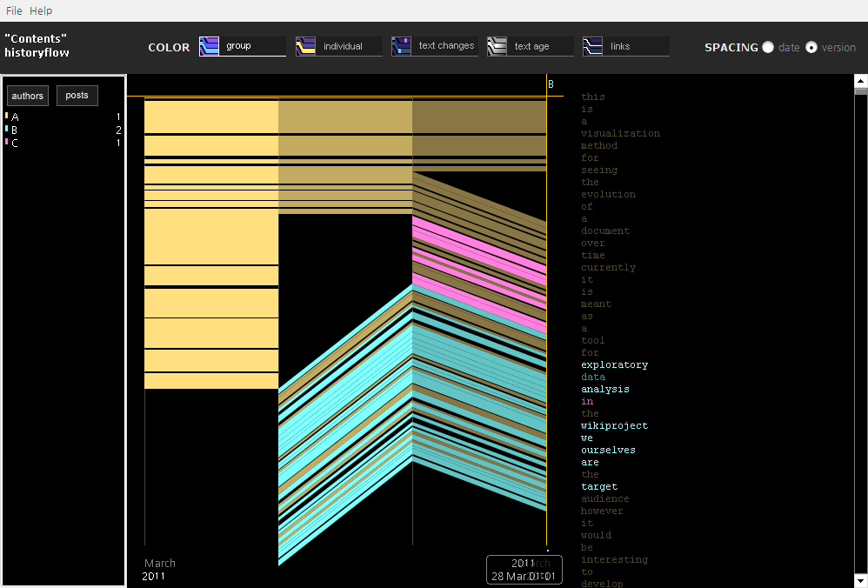
Task: Open the Help menu
Action: pyautogui.click(x=41, y=10)
